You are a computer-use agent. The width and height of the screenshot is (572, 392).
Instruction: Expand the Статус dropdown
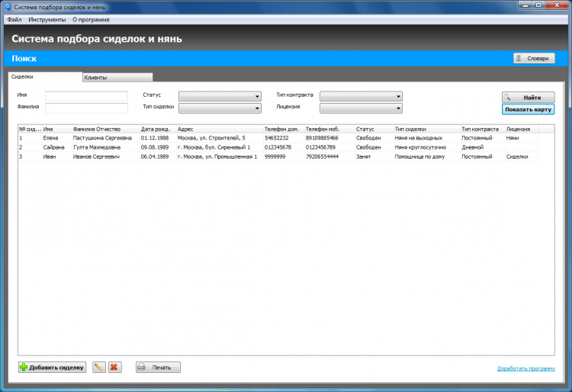(x=220, y=96)
